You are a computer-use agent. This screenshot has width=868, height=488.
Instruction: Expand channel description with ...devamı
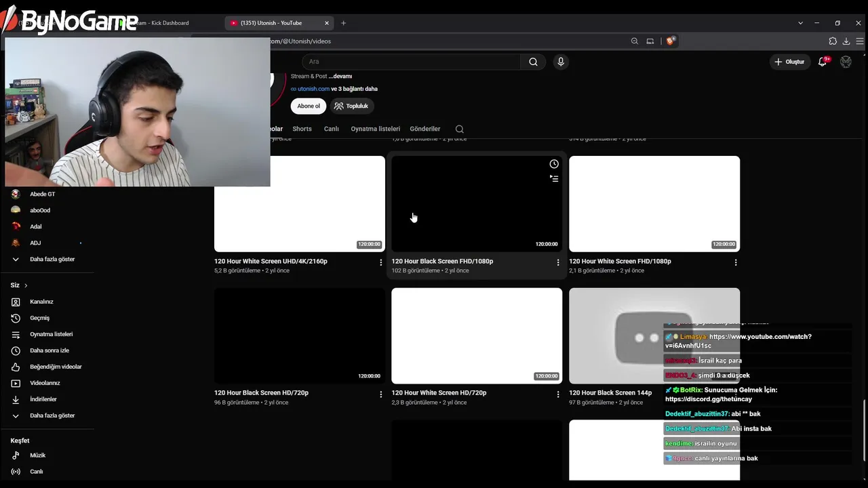pos(340,76)
